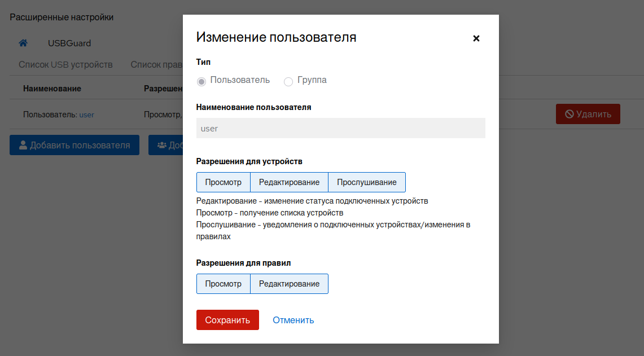Click Добавить пользователя button
Screen dimensions: 644x356
click(74, 145)
